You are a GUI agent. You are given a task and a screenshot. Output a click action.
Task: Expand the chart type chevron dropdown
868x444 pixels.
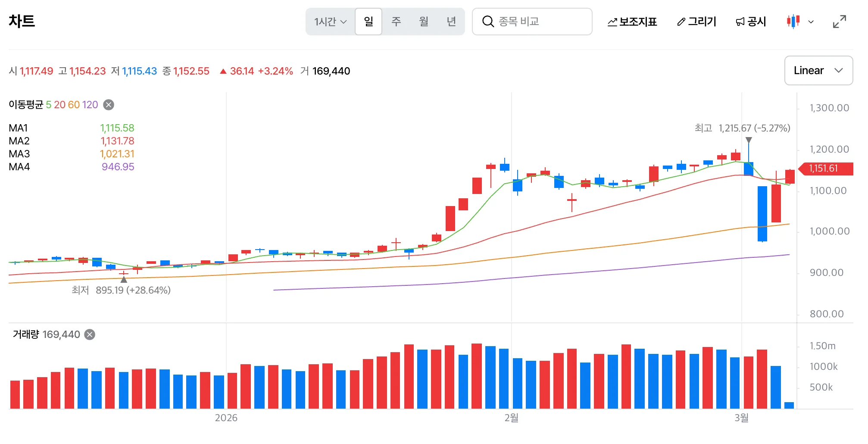pyautogui.click(x=811, y=22)
